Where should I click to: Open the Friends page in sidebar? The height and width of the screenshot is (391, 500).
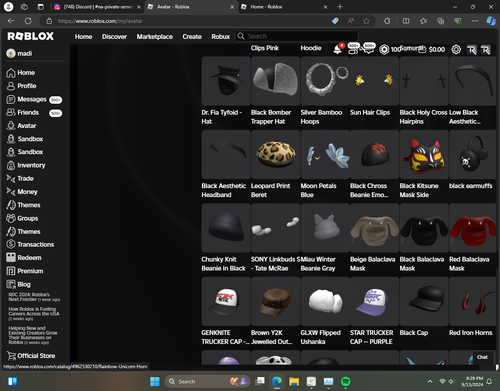pyautogui.click(x=34, y=113)
